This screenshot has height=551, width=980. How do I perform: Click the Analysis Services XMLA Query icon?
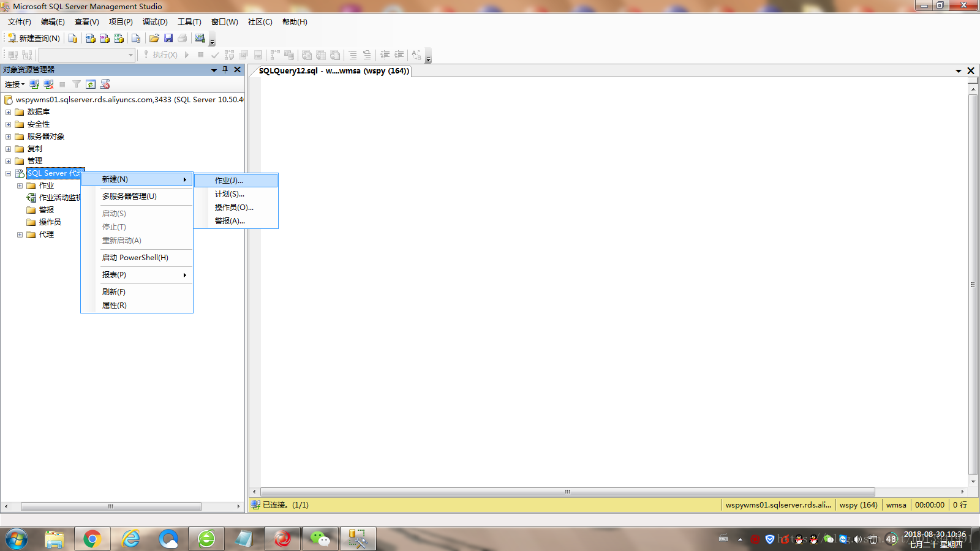(119, 38)
